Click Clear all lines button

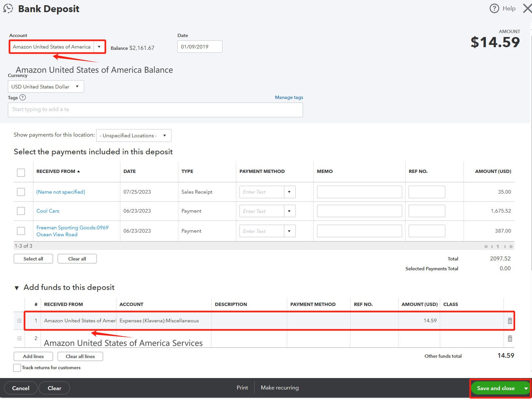[80, 356]
